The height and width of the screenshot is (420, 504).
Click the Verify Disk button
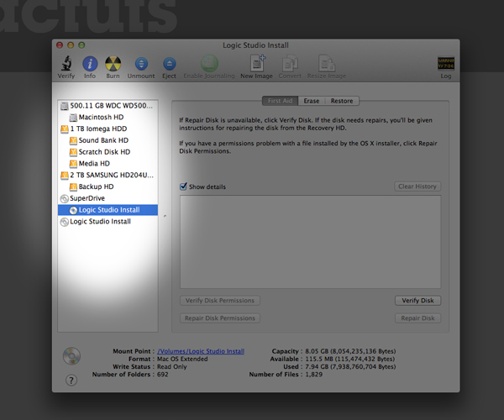pos(417,301)
